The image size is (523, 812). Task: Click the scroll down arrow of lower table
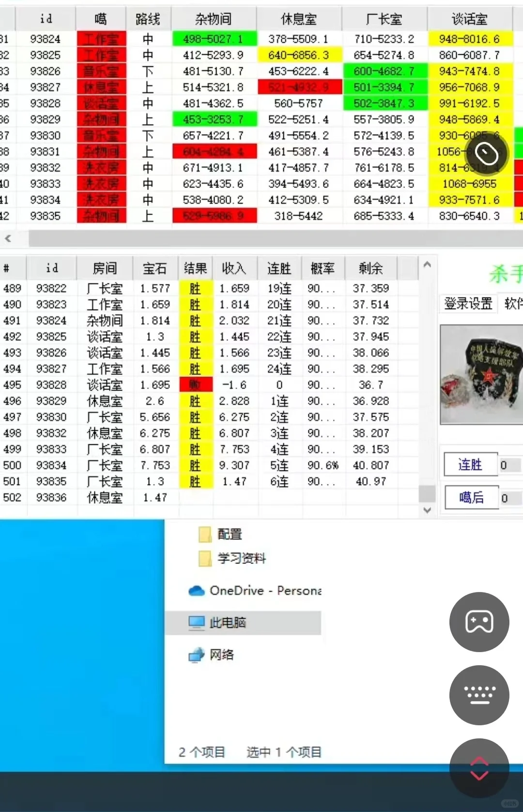[x=427, y=510]
